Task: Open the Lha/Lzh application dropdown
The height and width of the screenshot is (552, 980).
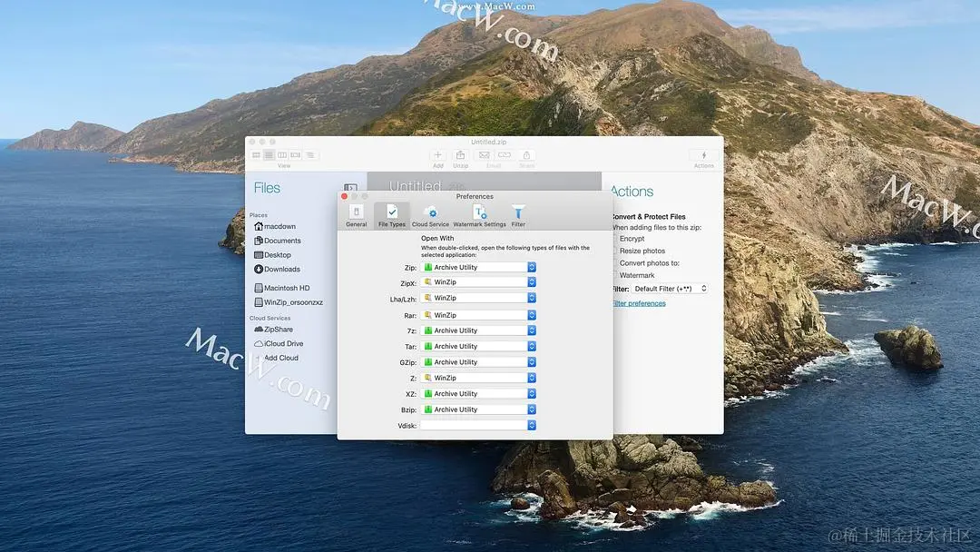Action: (478, 298)
